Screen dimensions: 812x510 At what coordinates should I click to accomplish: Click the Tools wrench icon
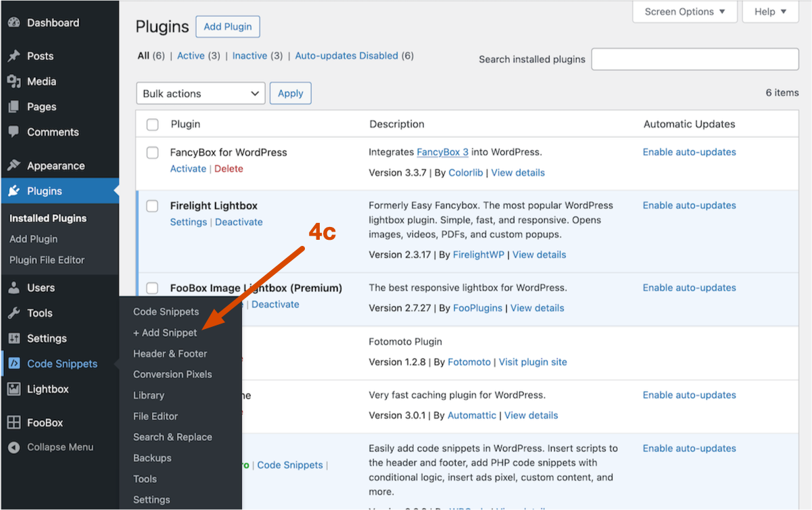(14, 313)
